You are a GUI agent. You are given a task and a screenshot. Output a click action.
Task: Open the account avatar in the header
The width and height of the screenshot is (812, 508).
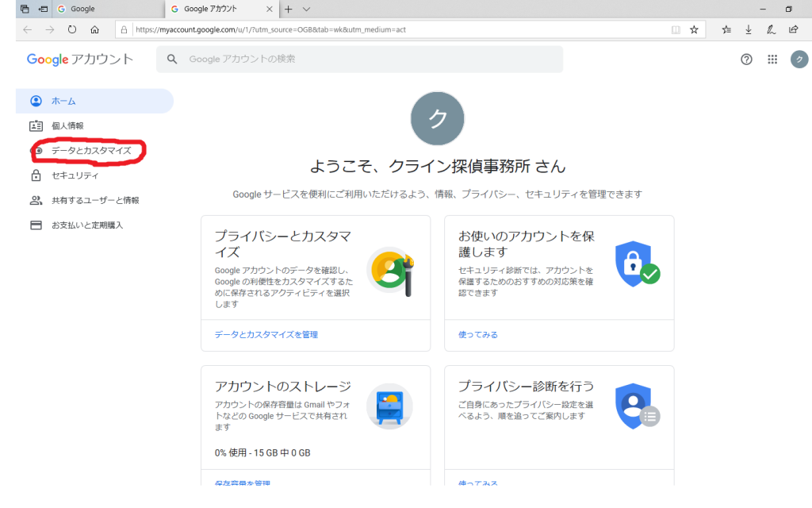coord(799,59)
